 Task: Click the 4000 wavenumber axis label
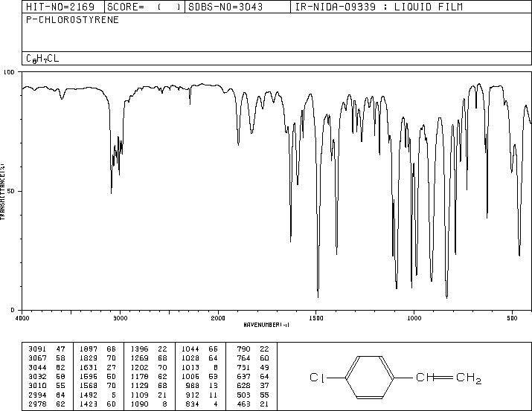[22, 318]
